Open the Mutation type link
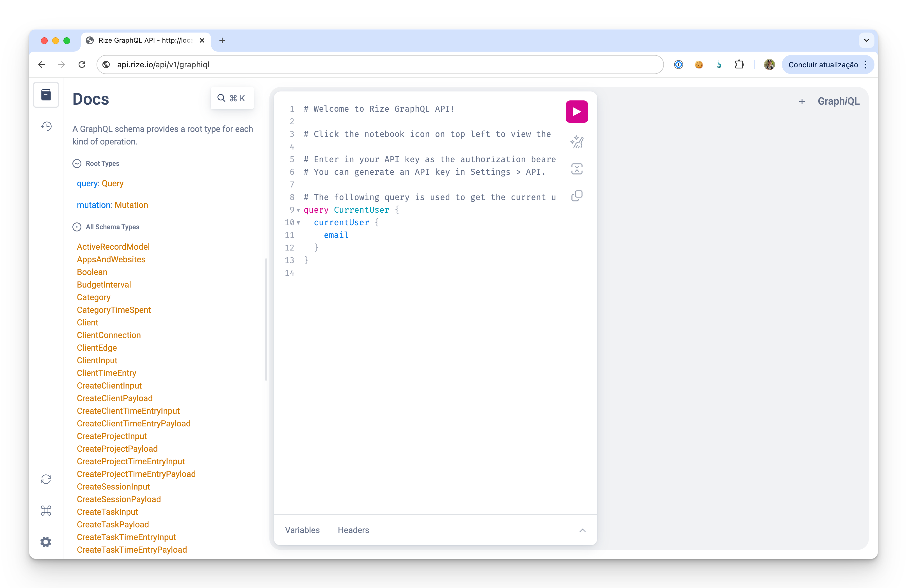This screenshot has width=907, height=588. 131,205
